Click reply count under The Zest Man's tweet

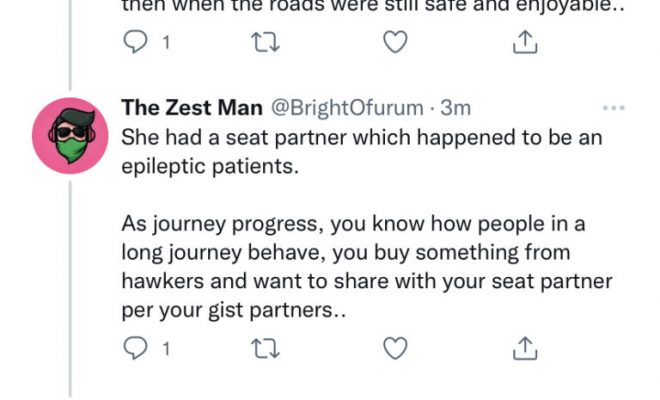coord(165,349)
